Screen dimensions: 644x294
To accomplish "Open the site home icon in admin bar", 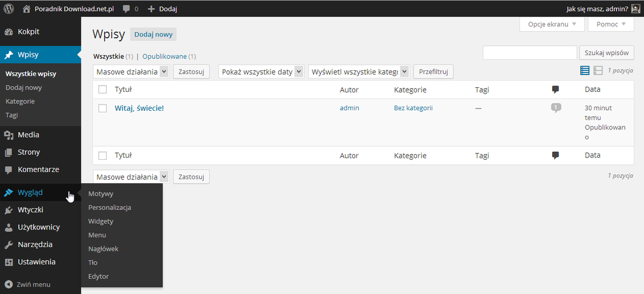I will (26, 8).
